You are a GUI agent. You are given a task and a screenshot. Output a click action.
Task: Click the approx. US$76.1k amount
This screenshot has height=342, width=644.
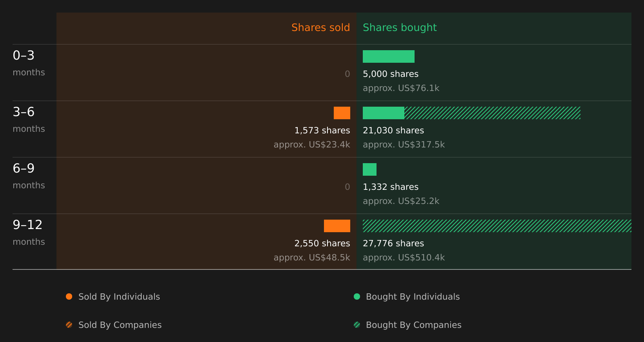(401, 88)
